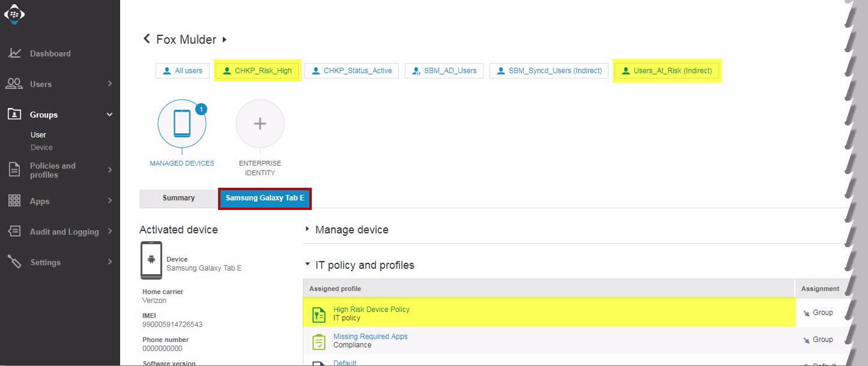
Task: Open the Dashboard chart icon
Action: tap(14, 53)
